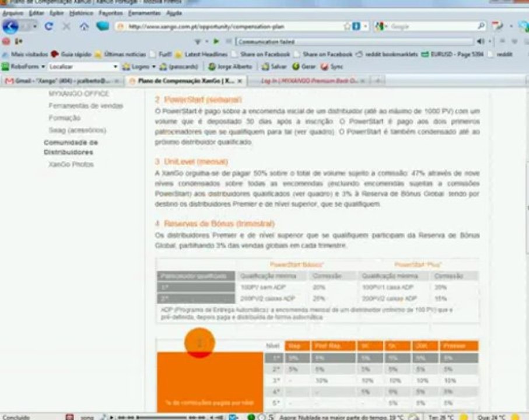
Task: Open the MYXANGO OFFICE sidebar link
Action: pyautogui.click(x=79, y=94)
